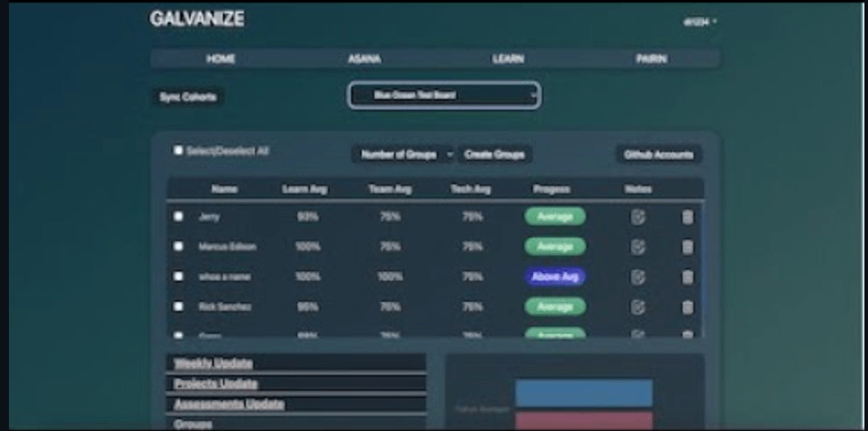Delete Jerry using the trash icon
The image size is (868, 431).
pos(687,216)
